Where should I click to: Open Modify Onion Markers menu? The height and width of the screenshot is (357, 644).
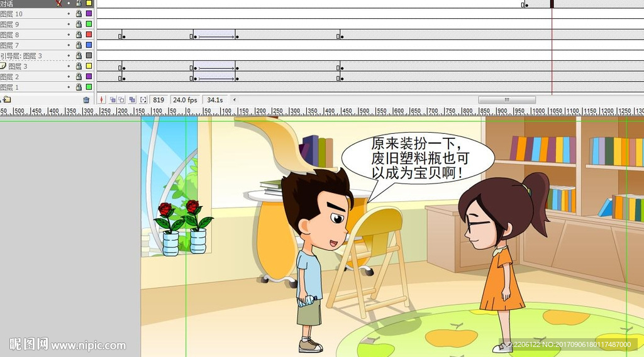click(x=143, y=100)
